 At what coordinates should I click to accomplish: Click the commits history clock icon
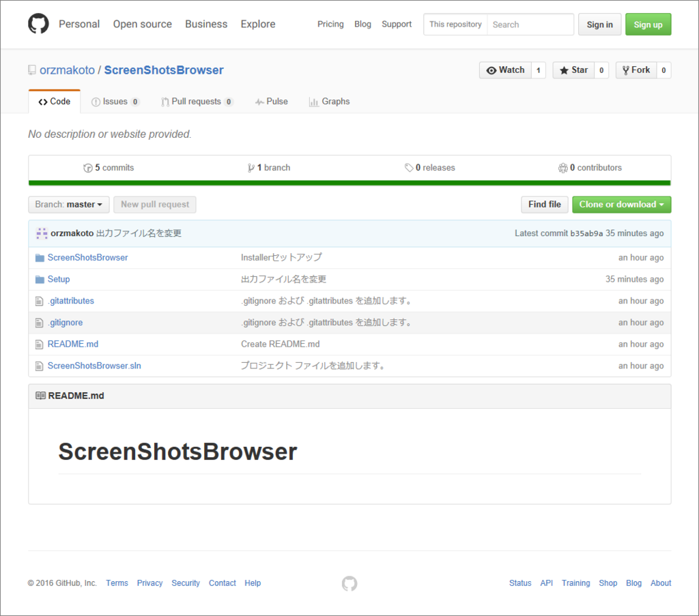tap(88, 168)
